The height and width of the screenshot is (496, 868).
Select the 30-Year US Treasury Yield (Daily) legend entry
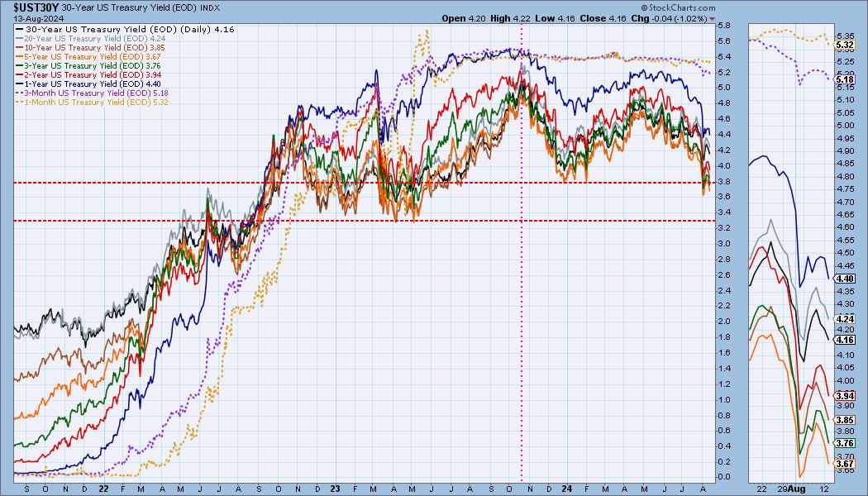click(125, 29)
